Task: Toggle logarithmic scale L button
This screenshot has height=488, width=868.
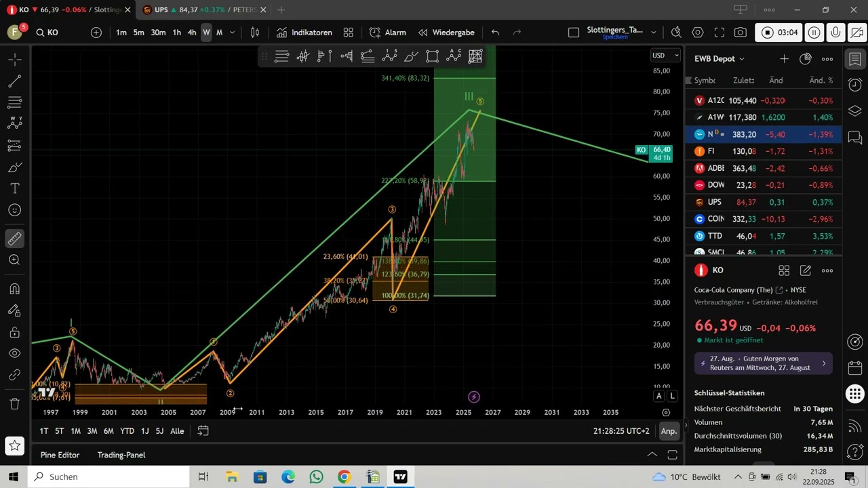Action: tap(672, 396)
